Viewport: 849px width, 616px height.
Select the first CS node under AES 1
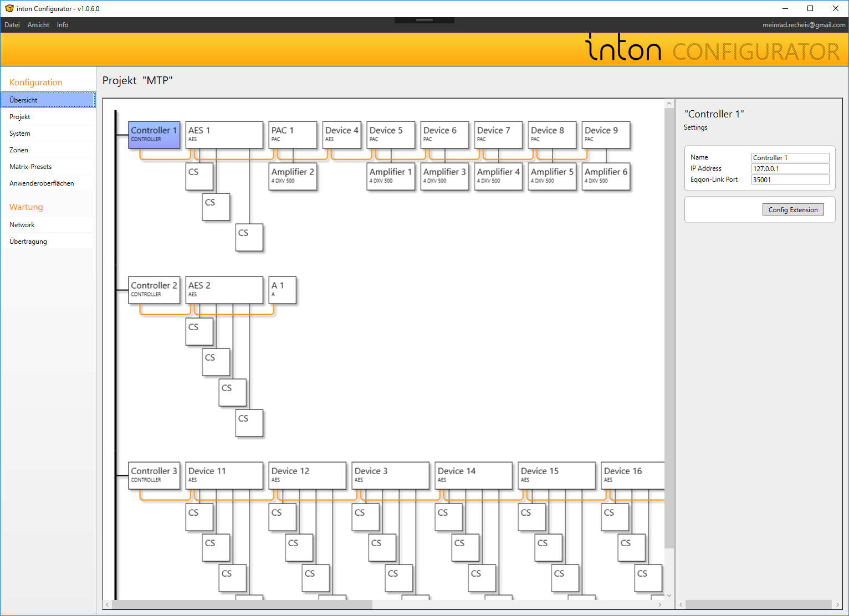click(x=199, y=176)
